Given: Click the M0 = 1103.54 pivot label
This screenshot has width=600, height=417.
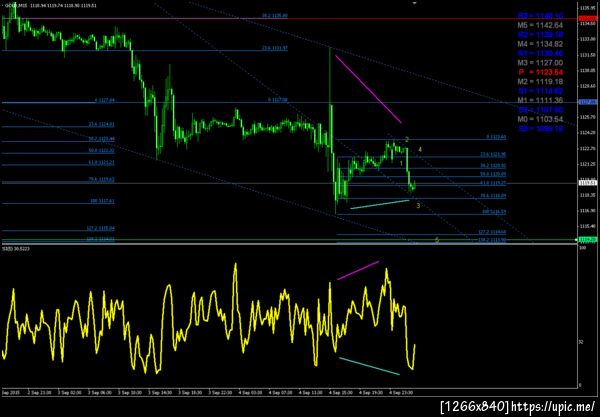Looking at the screenshot, I should (540, 119).
